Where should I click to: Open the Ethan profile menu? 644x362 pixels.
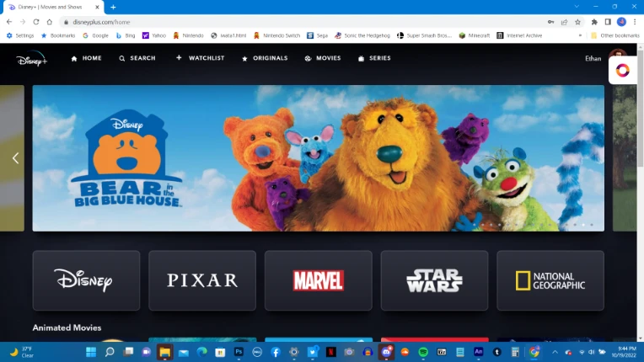click(593, 59)
